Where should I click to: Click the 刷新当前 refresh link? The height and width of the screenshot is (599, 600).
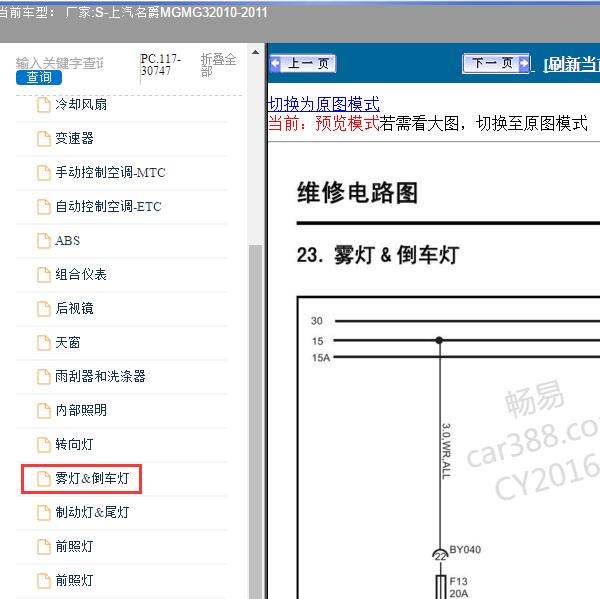click(572, 64)
